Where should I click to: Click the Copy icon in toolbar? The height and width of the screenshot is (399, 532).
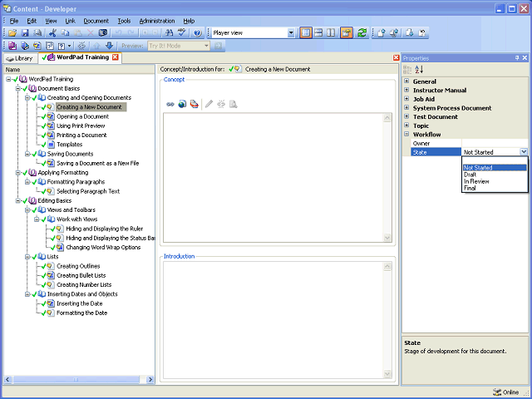tap(65, 33)
